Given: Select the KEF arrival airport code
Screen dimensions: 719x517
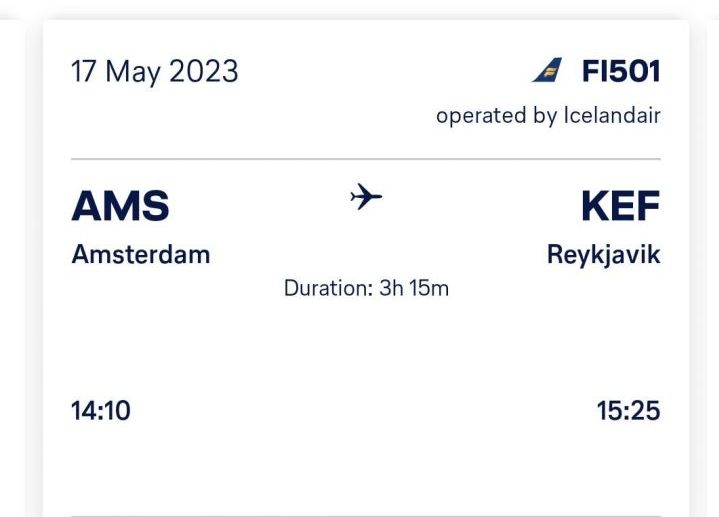Looking at the screenshot, I should 620,207.
